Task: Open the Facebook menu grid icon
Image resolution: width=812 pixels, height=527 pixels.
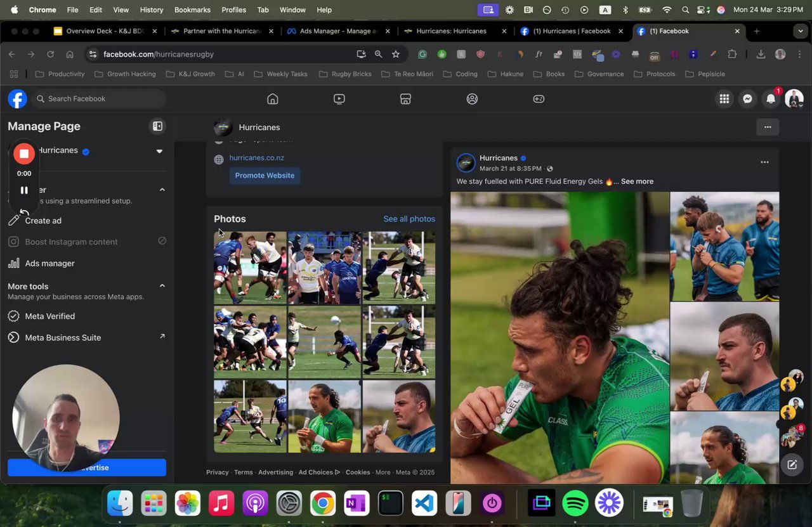Action: coord(724,99)
